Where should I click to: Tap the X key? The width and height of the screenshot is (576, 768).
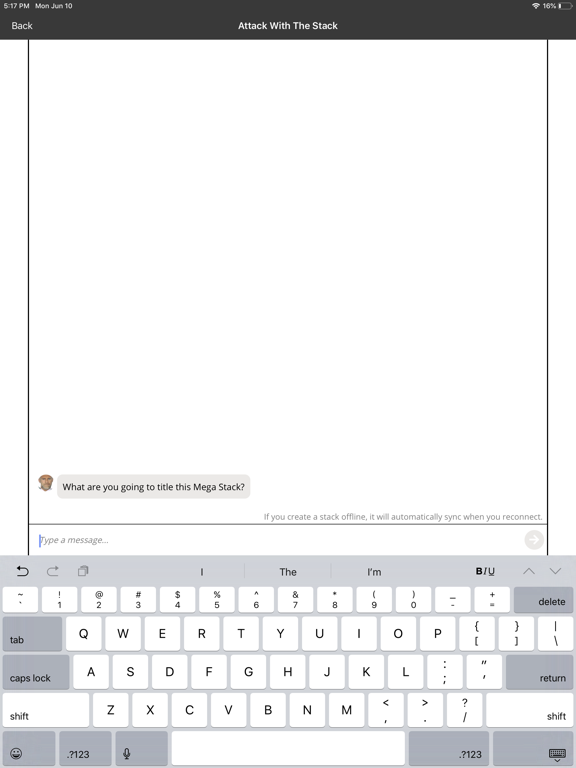click(150, 710)
